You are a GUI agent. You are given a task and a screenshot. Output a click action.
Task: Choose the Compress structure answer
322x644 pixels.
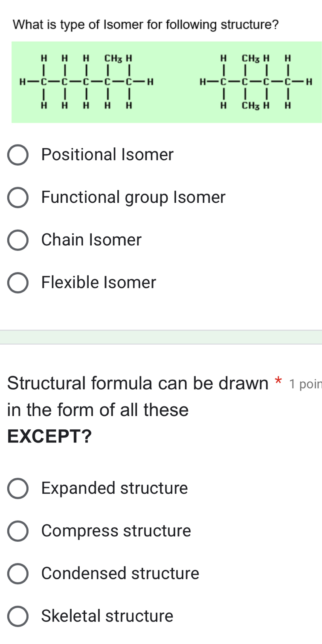(x=17, y=531)
